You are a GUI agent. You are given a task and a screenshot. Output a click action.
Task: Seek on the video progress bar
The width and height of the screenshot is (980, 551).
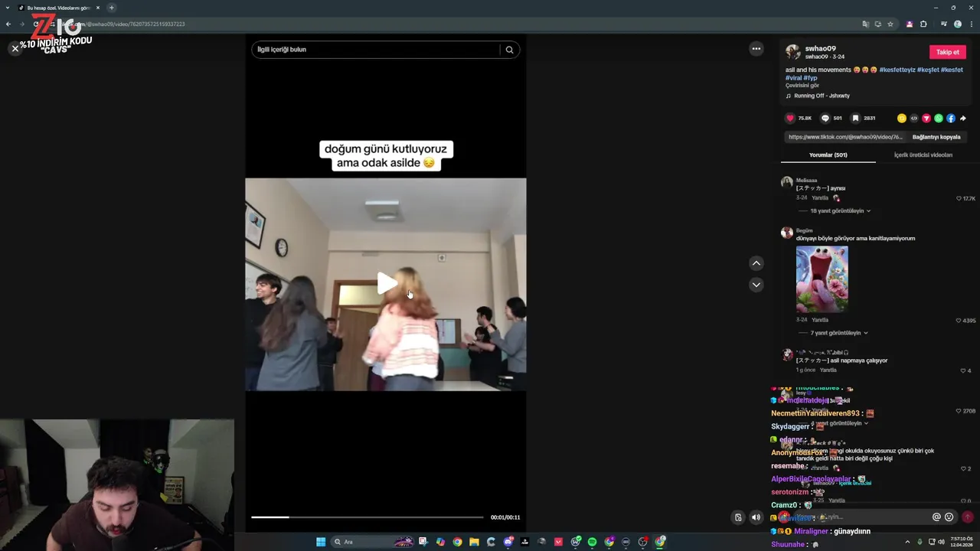[x=367, y=517]
